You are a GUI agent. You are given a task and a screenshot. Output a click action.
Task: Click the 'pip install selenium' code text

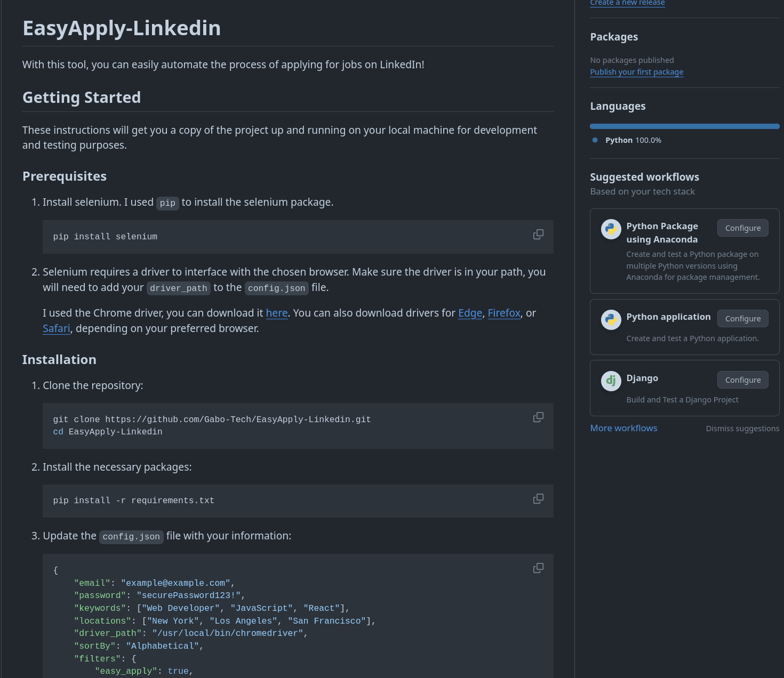[105, 237]
